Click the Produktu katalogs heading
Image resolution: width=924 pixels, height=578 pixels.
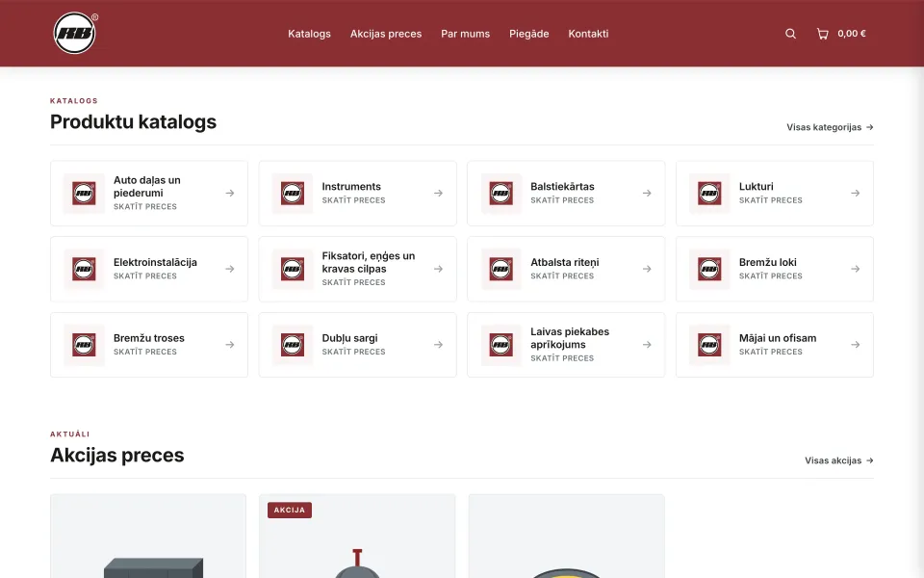[x=133, y=121]
